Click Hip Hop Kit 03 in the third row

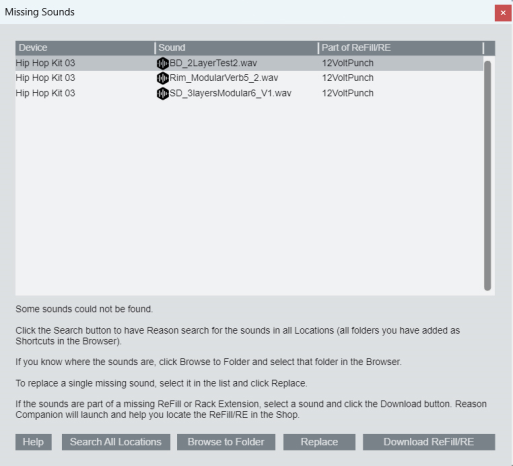point(45,93)
